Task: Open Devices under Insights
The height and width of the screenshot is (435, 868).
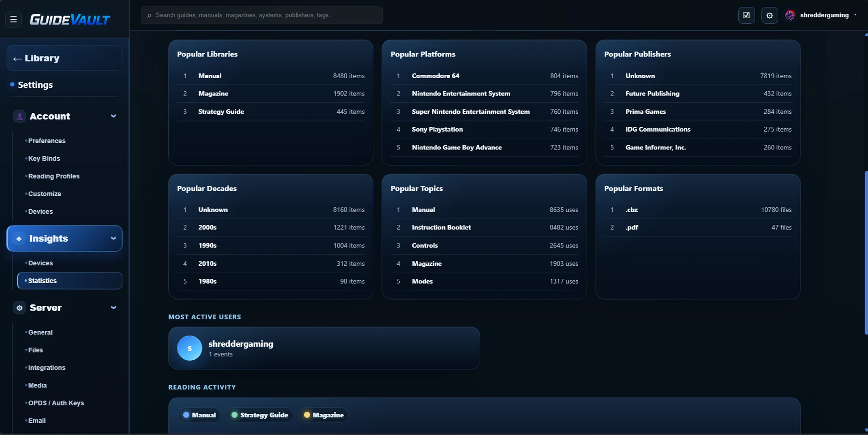Action: [41, 263]
